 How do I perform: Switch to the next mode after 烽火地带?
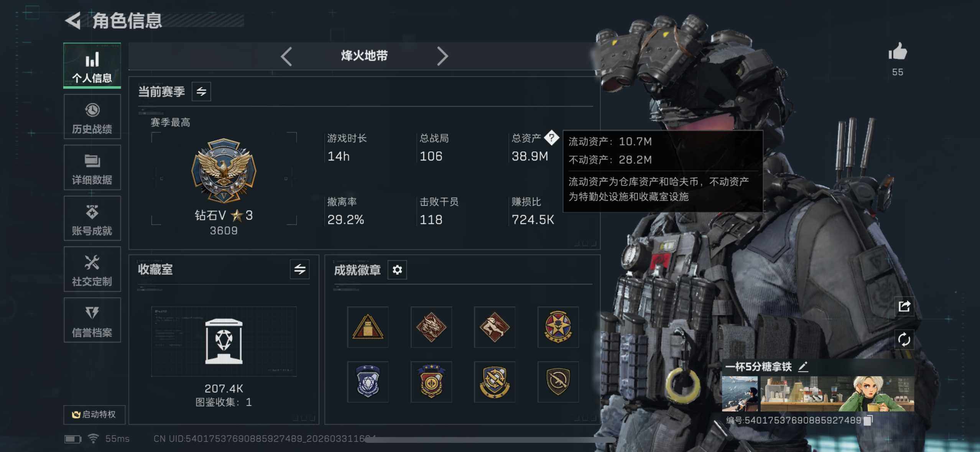442,56
